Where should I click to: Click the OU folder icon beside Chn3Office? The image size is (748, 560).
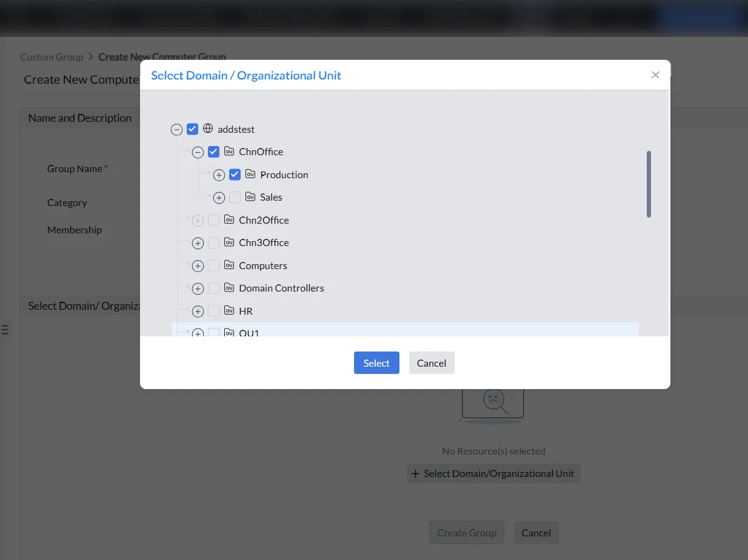(x=229, y=242)
